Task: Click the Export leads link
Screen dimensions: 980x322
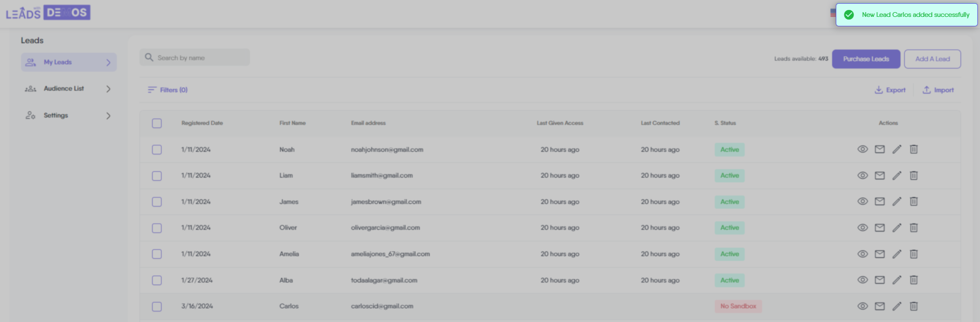Action: pyautogui.click(x=890, y=90)
